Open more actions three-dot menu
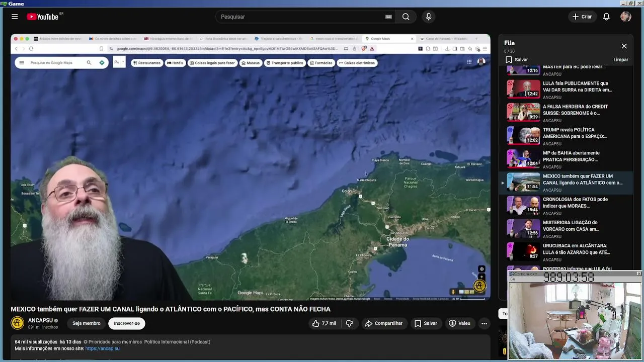 tap(484, 323)
